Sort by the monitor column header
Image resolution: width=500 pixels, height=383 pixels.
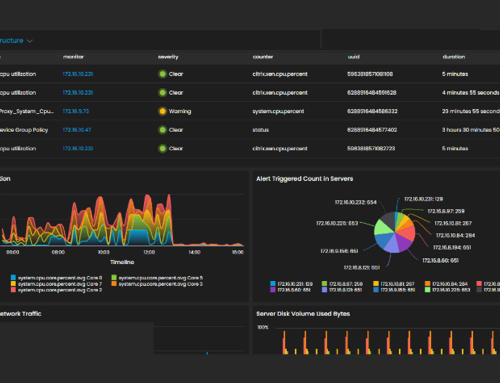73,57
